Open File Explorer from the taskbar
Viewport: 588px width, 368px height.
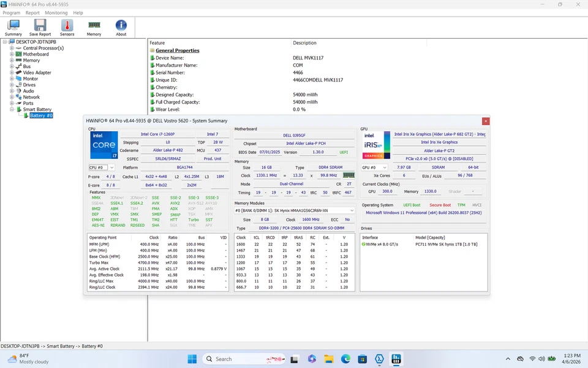[328, 359]
